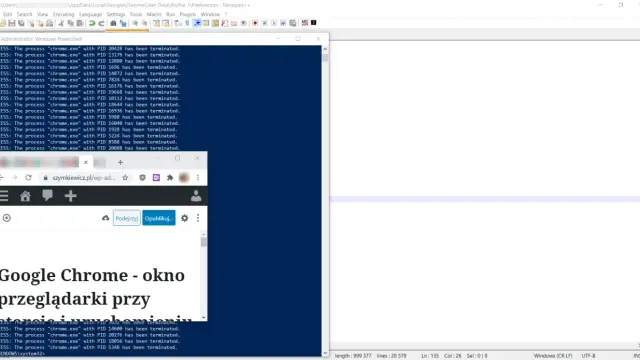This screenshot has width=640, height=360.
Task: Open the View menu
Action: pyautogui.click(x=42, y=14)
